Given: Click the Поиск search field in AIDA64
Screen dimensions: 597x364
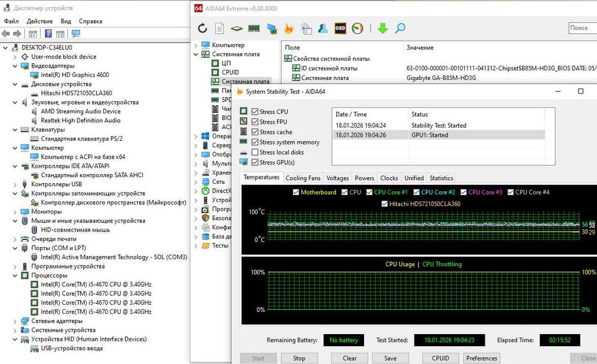Looking at the screenshot, I should tap(583, 28).
